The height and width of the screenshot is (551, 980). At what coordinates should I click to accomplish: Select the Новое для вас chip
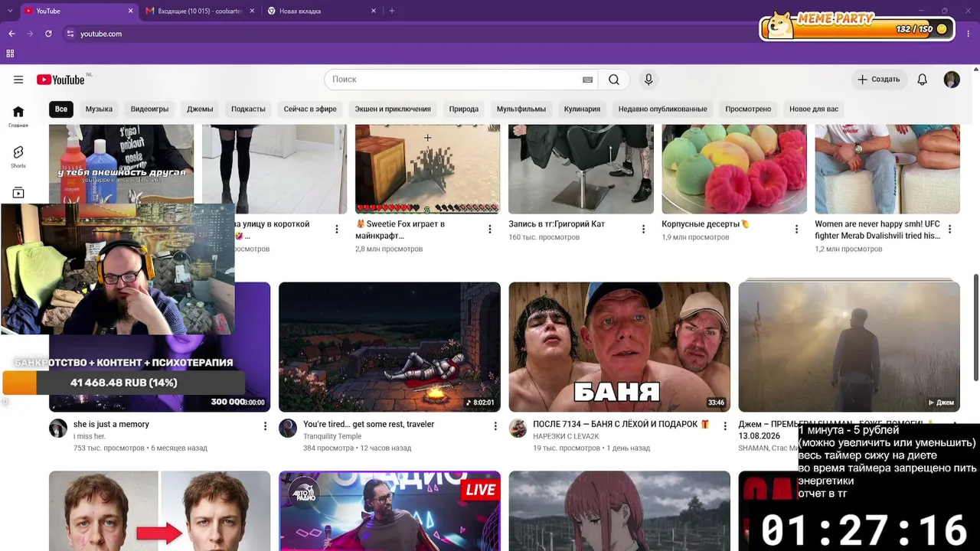pyautogui.click(x=814, y=109)
